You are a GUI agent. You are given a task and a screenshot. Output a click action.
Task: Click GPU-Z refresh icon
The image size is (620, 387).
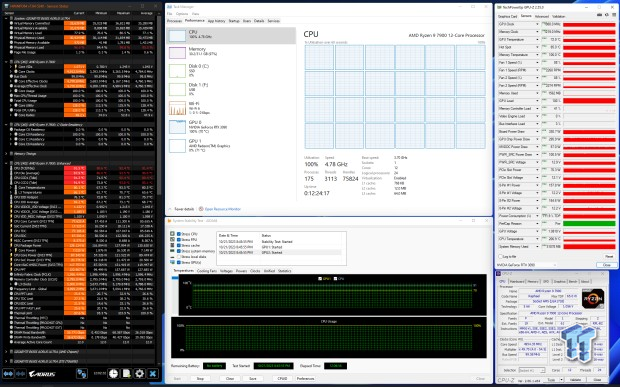click(x=607, y=15)
